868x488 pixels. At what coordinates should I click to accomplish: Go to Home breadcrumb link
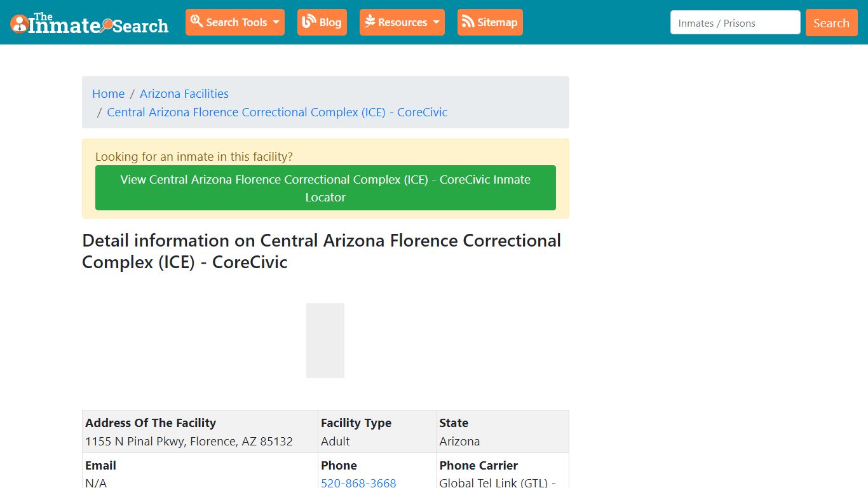pyautogui.click(x=109, y=93)
